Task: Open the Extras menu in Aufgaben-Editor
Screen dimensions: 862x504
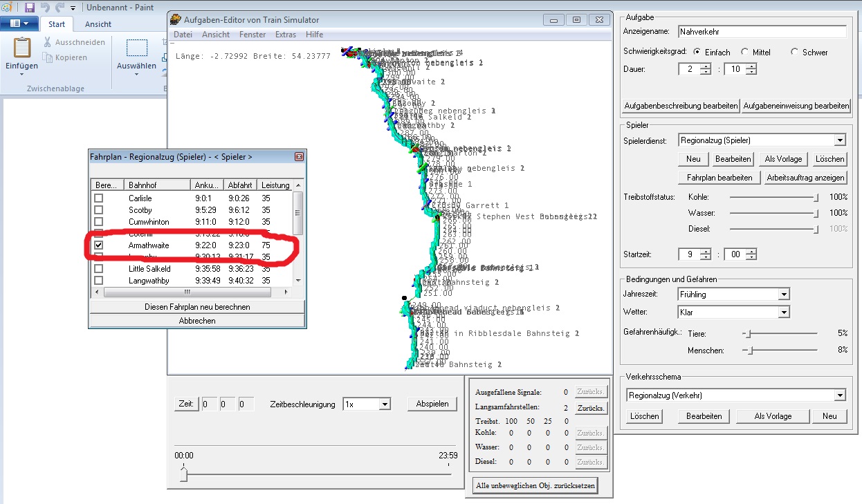Action: [x=285, y=35]
